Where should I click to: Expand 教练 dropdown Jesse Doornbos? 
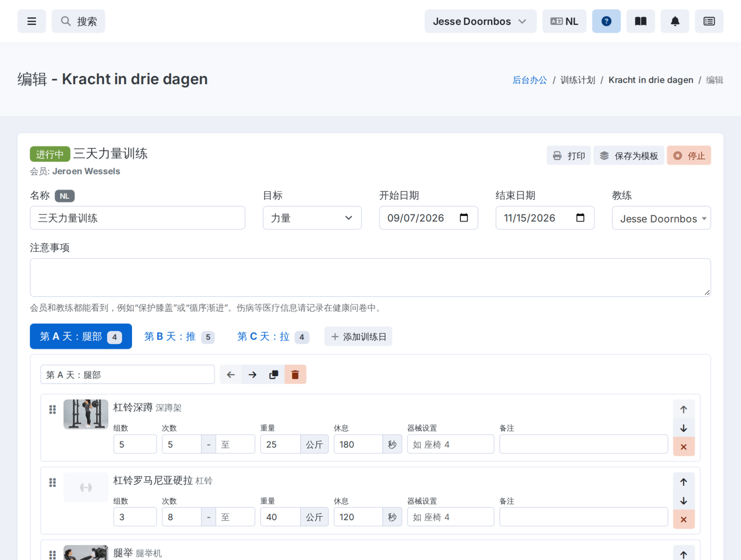click(661, 218)
